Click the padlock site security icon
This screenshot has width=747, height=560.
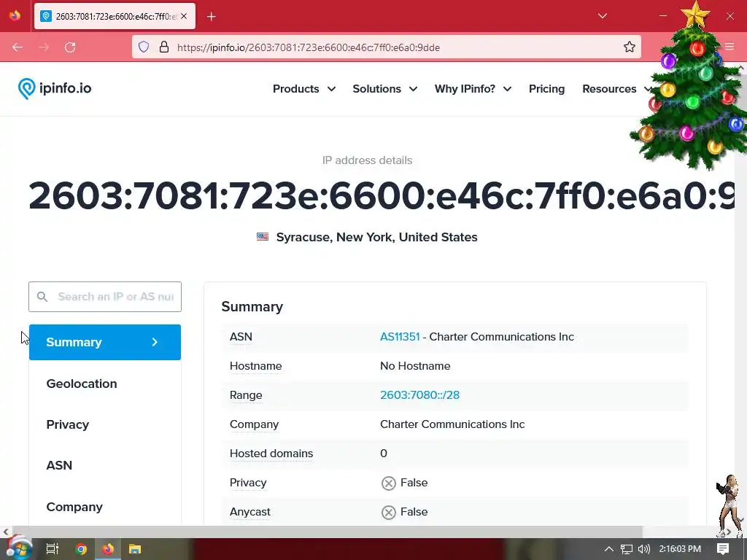tap(164, 47)
